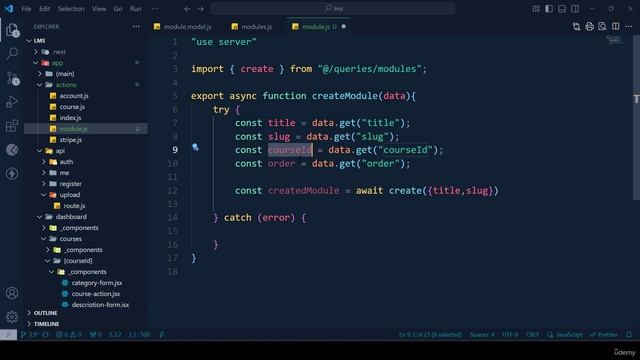Open course-action.jsx in the explorer

point(96,294)
